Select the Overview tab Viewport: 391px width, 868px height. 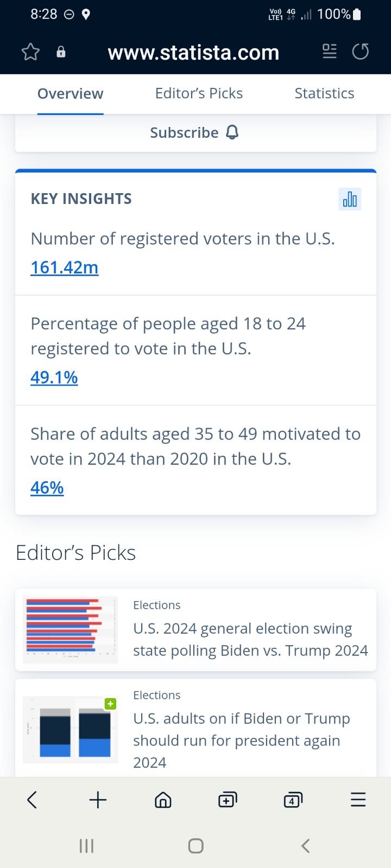(70, 93)
